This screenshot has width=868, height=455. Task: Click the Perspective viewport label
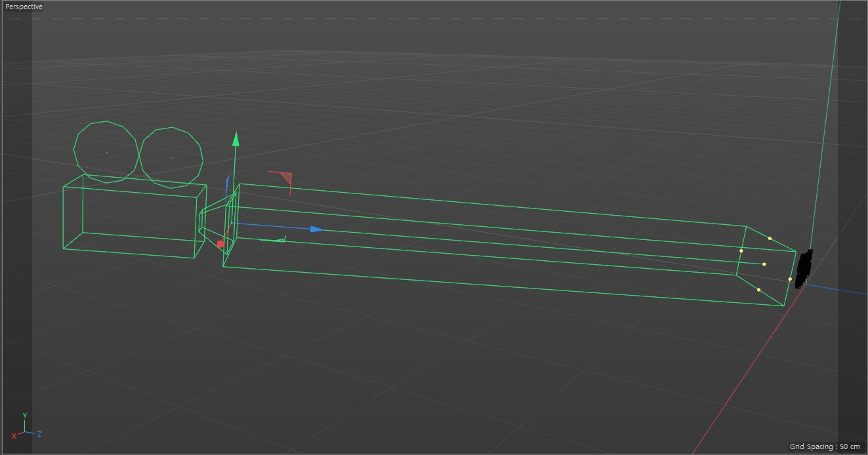point(24,7)
